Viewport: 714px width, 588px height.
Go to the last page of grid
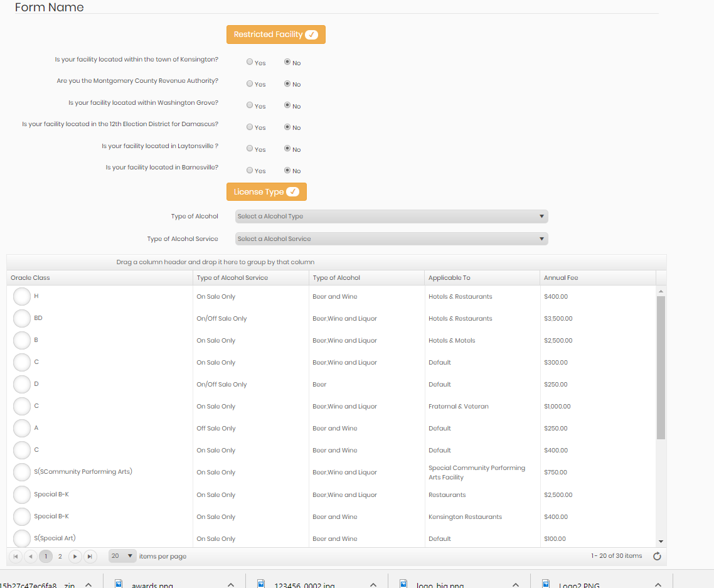pos(90,556)
